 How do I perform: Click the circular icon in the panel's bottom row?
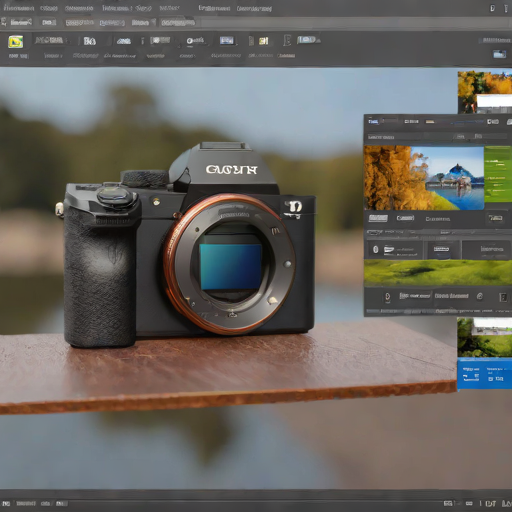pos(480,296)
